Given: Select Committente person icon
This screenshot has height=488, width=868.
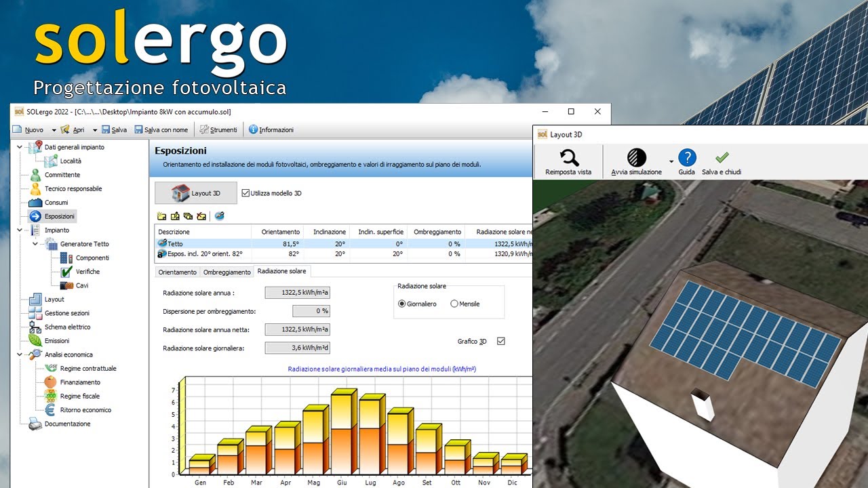Looking at the screenshot, I should click(x=35, y=175).
